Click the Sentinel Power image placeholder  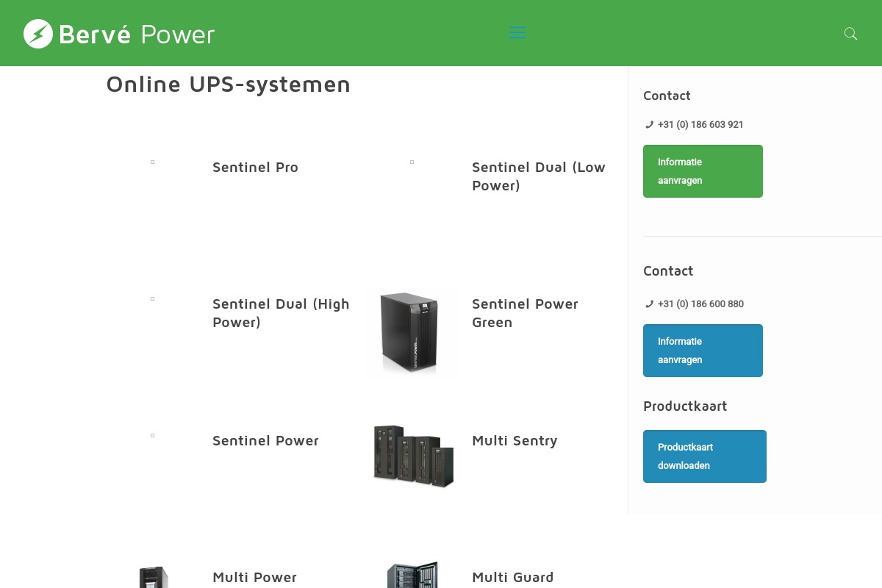click(x=152, y=435)
